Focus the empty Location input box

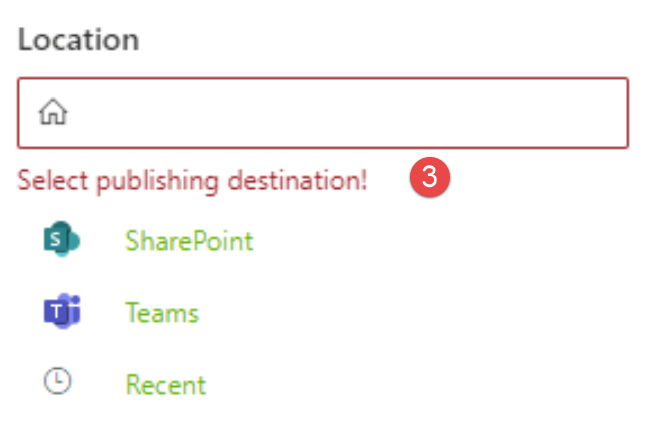tap(340, 113)
